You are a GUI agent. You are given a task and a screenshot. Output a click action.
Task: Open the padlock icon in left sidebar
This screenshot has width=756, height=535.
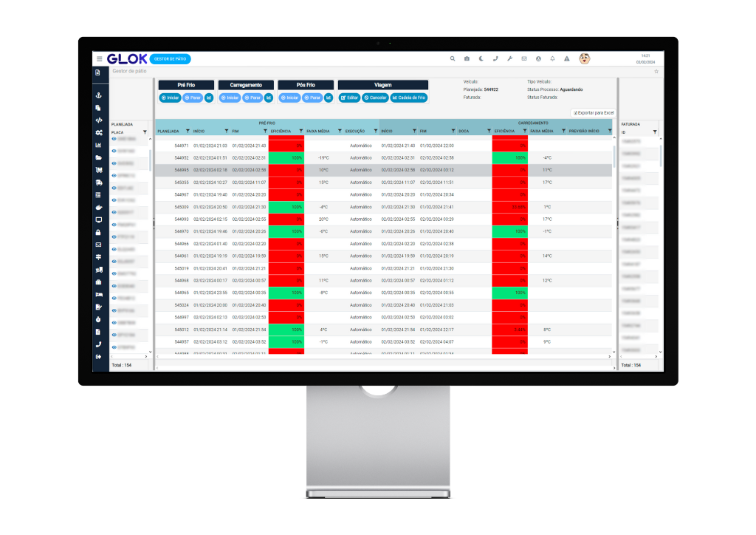point(98,232)
